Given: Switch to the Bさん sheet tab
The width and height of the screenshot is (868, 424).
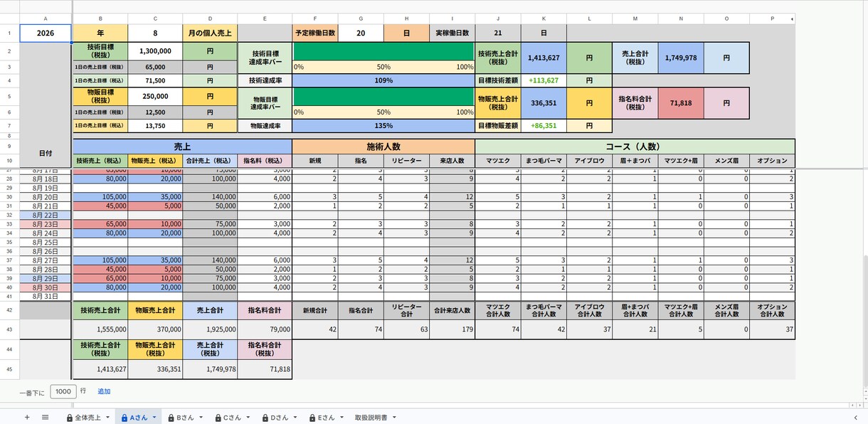Looking at the screenshot, I should [185, 418].
